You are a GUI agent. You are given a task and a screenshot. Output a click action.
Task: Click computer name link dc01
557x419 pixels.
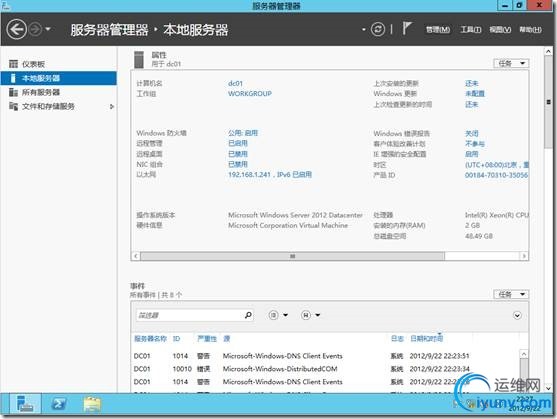[236, 83]
